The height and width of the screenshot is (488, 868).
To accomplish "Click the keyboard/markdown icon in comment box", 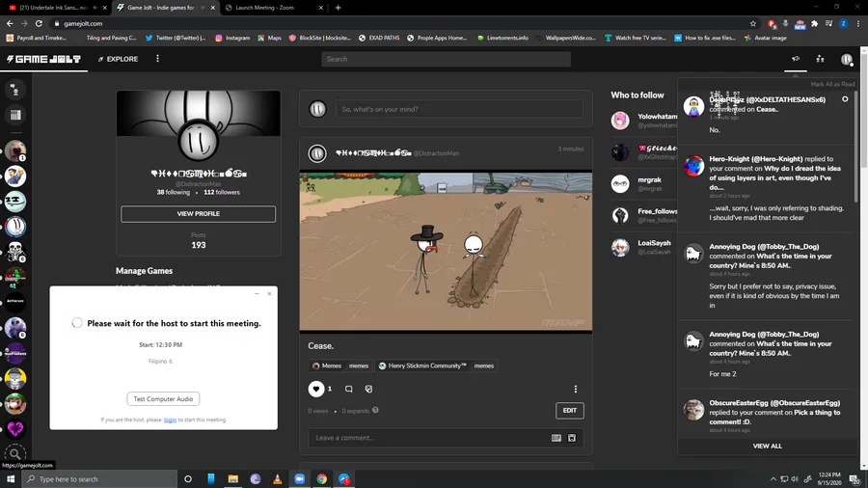I will pos(556,438).
